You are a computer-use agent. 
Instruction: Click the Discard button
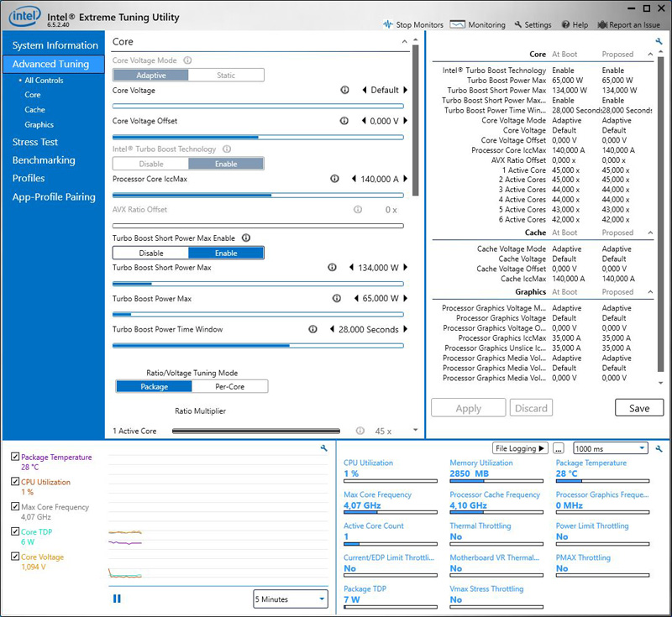pos(531,408)
